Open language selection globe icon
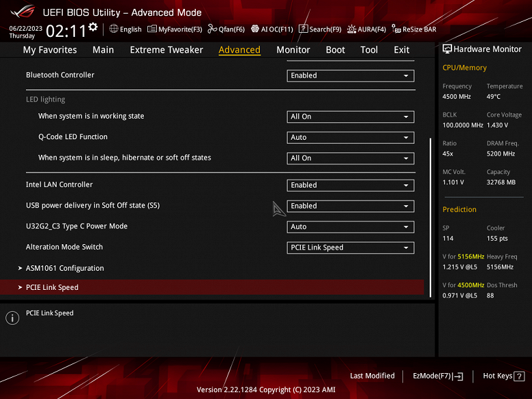This screenshot has height=399, width=532. [114, 29]
